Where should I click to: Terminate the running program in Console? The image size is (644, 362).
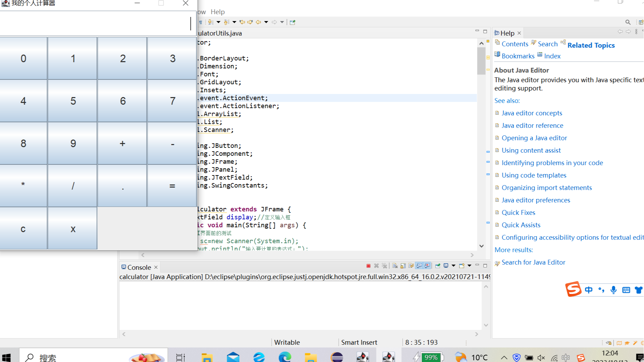pyautogui.click(x=368, y=266)
